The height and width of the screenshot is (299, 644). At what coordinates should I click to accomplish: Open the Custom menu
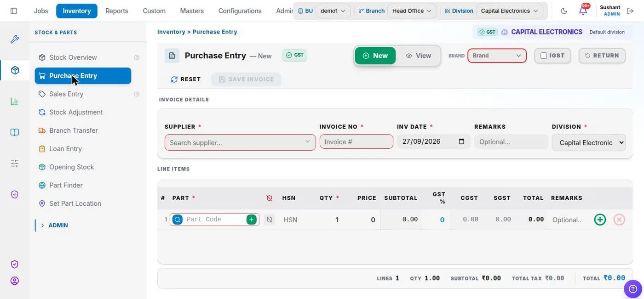(x=154, y=11)
